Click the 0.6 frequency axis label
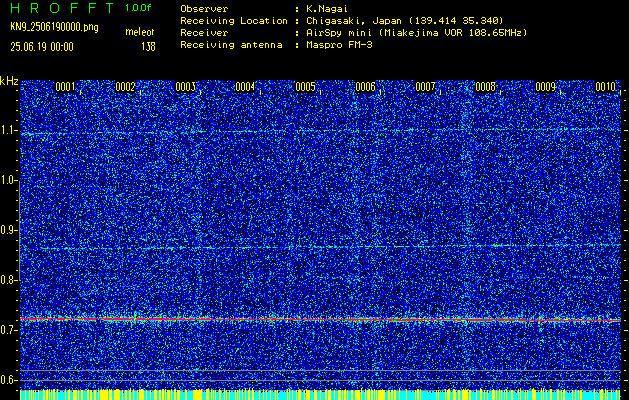629x400 pixels. [9, 380]
